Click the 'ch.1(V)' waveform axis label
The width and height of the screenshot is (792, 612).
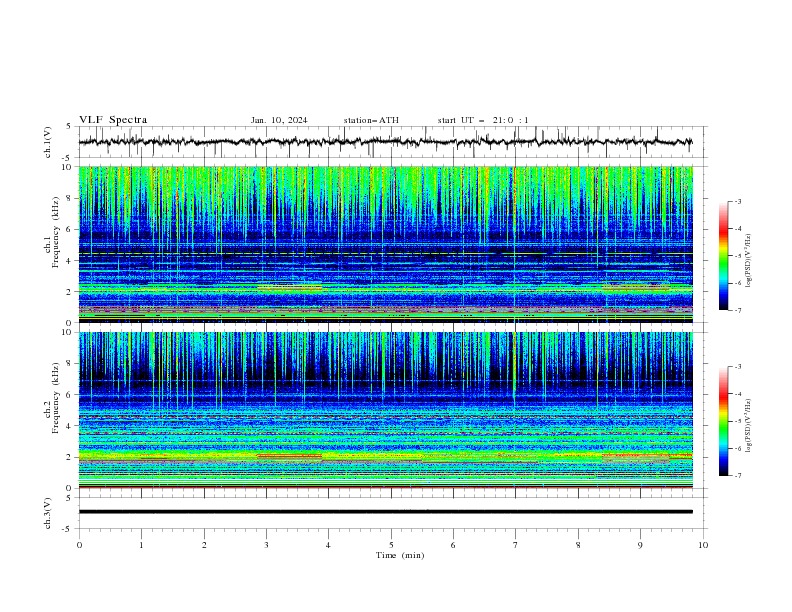click(x=48, y=142)
